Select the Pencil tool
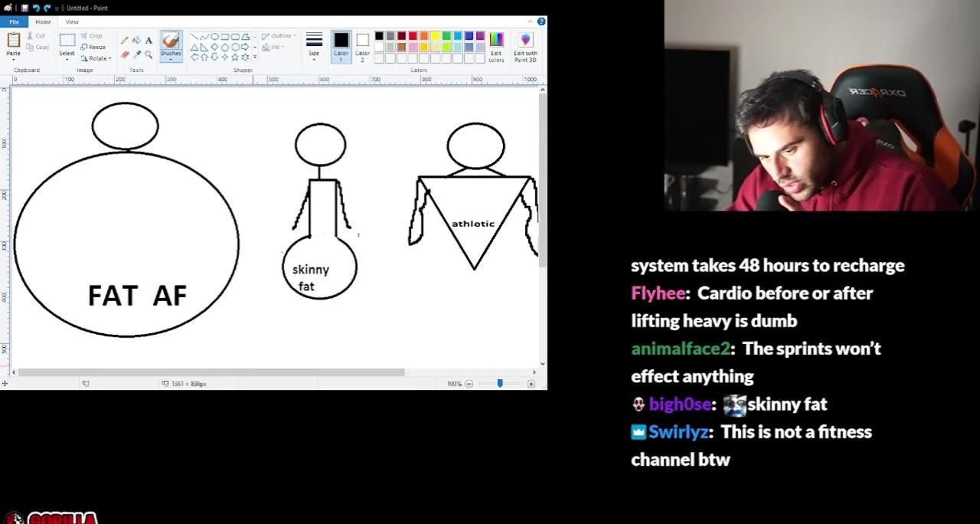This screenshot has width=980, height=524. tap(124, 40)
